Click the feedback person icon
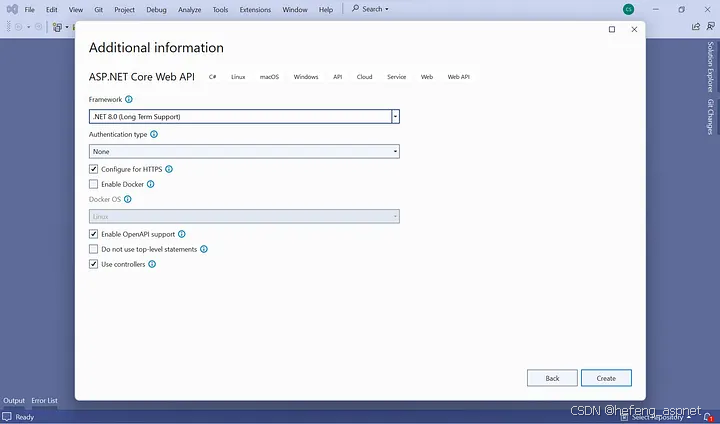This screenshot has height=424, width=720. (x=711, y=27)
